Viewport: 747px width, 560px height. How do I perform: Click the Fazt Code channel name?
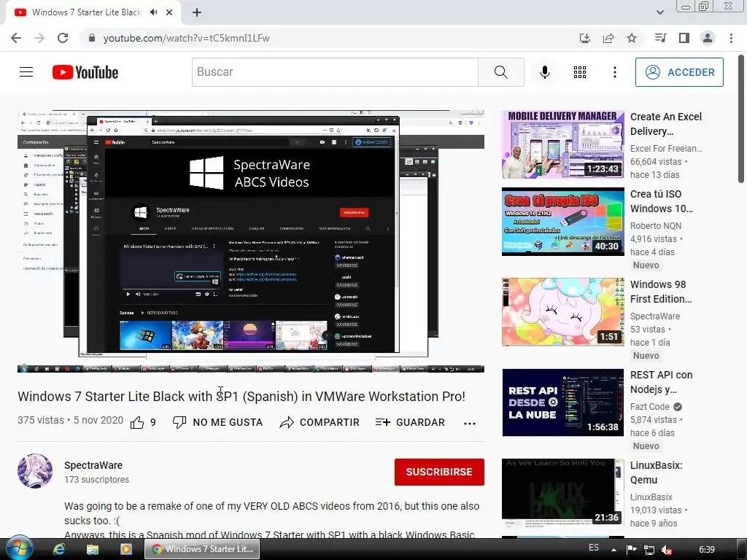click(650, 407)
